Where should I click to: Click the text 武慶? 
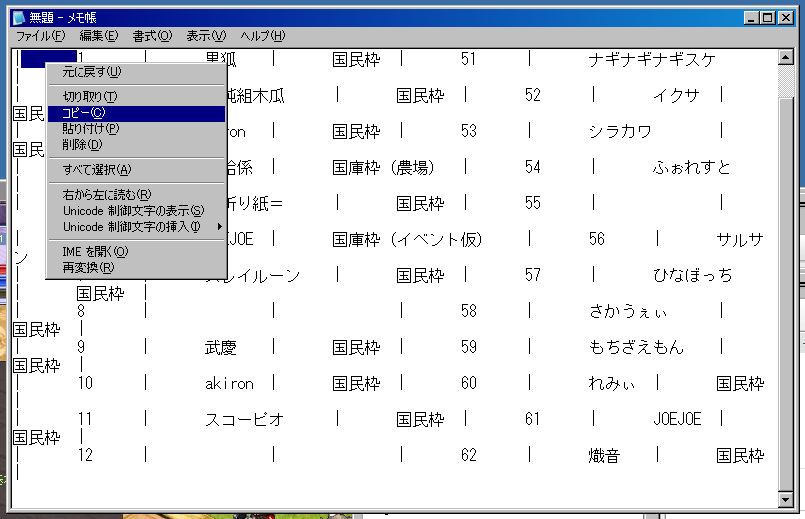[220, 348]
